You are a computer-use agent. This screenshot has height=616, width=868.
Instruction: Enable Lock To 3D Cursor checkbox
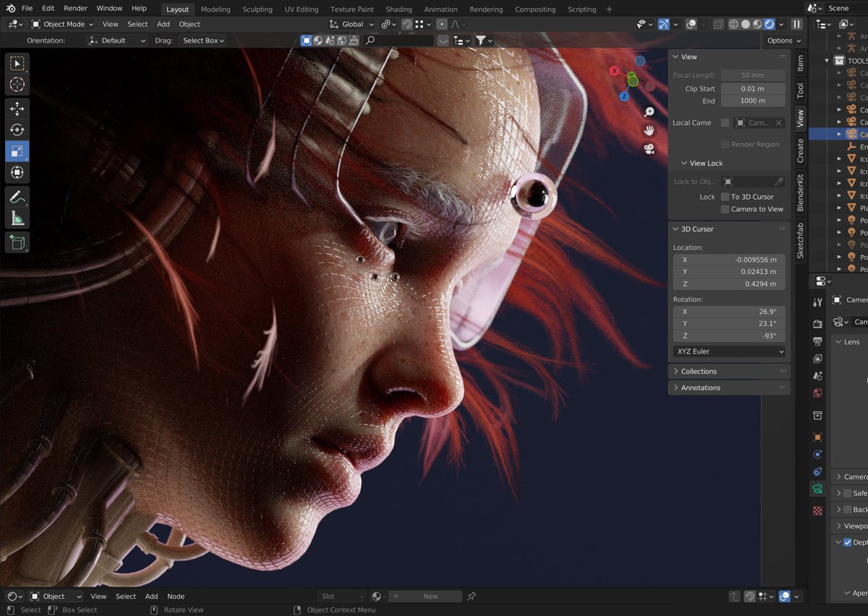coord(725,197)
